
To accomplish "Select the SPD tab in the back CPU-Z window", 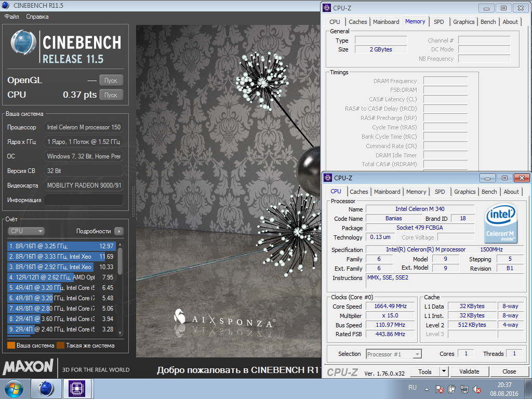I will tap(438, 22).
